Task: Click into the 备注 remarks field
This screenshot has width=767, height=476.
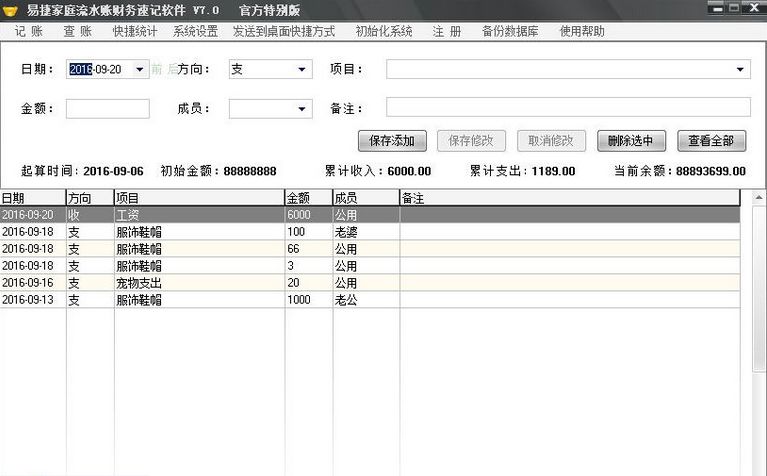Action: (568, 107)
